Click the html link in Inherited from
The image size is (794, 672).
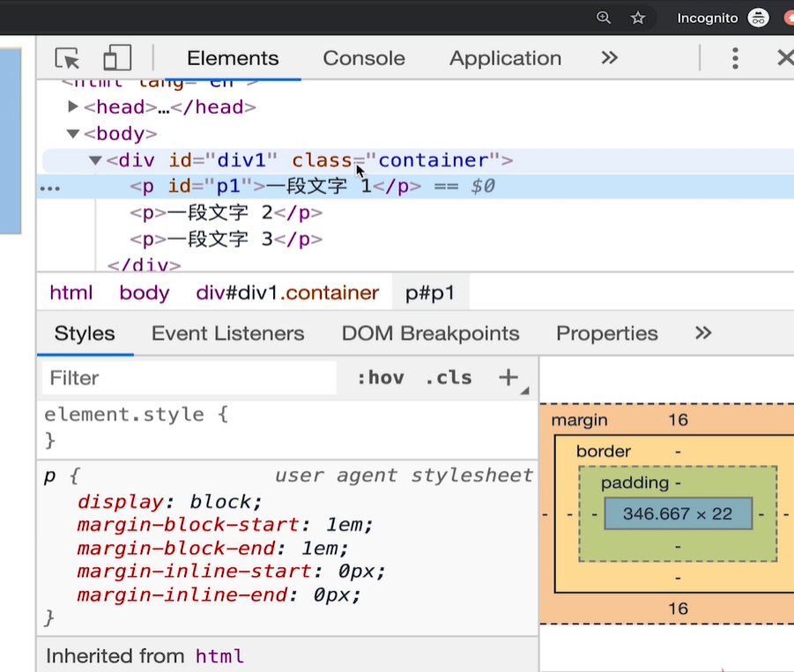click(x=219, y=656)
